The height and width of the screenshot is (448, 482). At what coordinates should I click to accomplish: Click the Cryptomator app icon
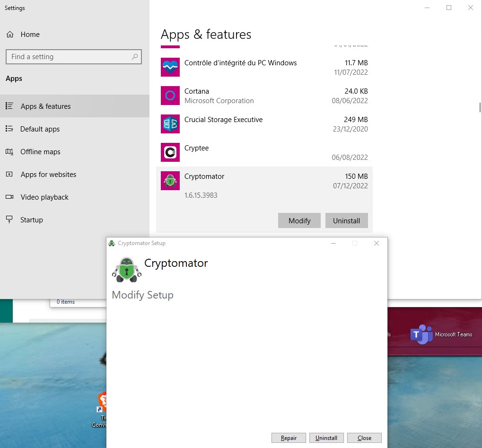click(x=170, y=181)
